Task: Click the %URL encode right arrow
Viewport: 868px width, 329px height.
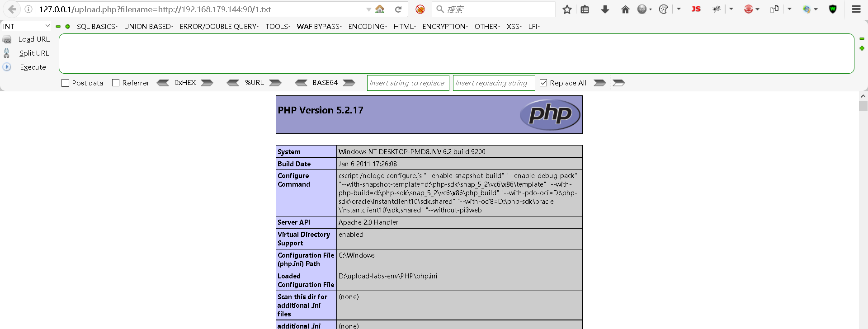Action: pos(275,83)
